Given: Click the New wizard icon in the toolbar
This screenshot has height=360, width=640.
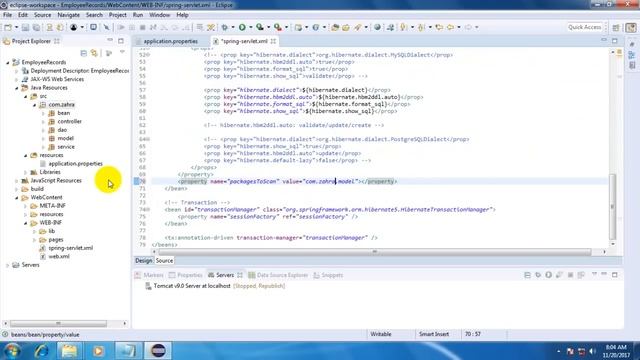Looking at the screenshot, I should (8, 27).
